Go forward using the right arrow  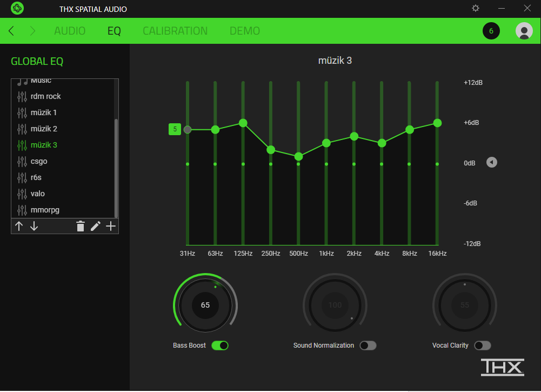pos(32,31)
